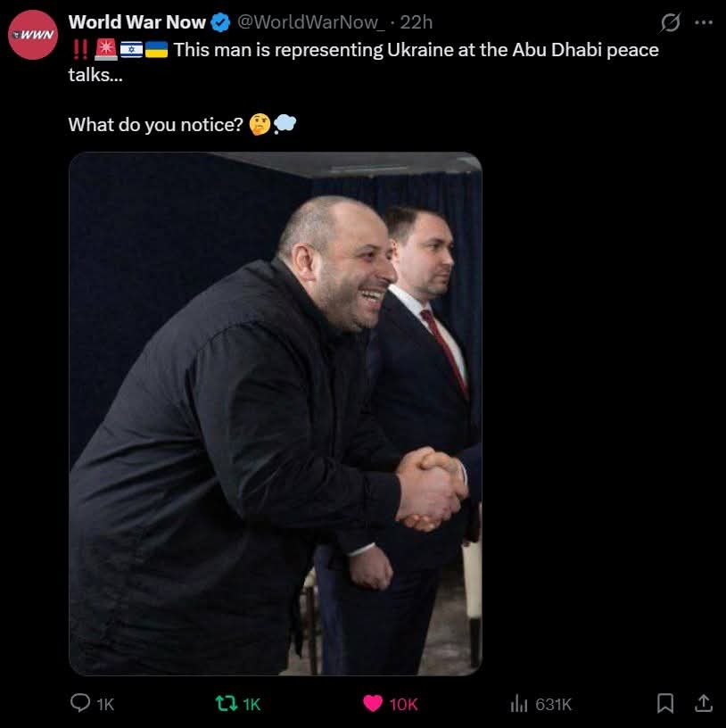726x728 pixels.
Task: Open the @WorldWarNow_ handle link
Action: click(x=311, y=21)
